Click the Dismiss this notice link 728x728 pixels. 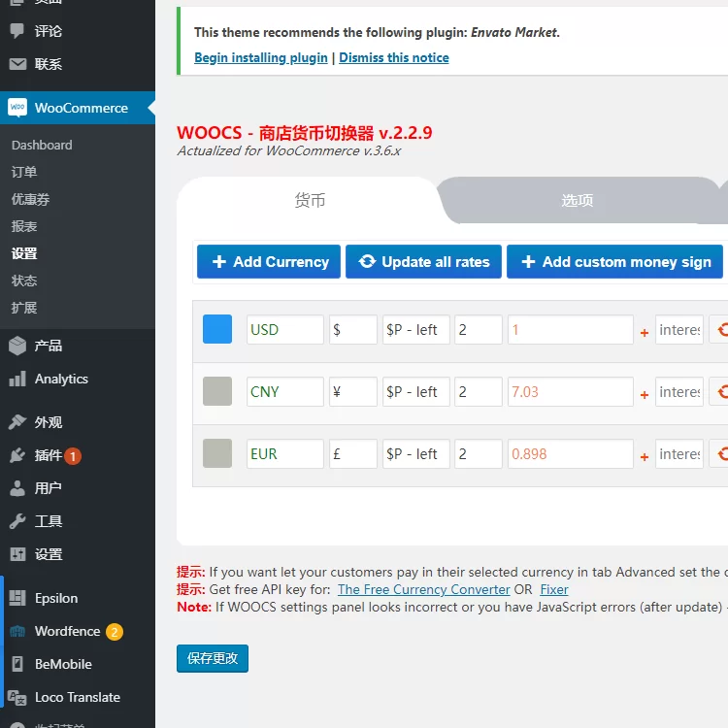394,57
